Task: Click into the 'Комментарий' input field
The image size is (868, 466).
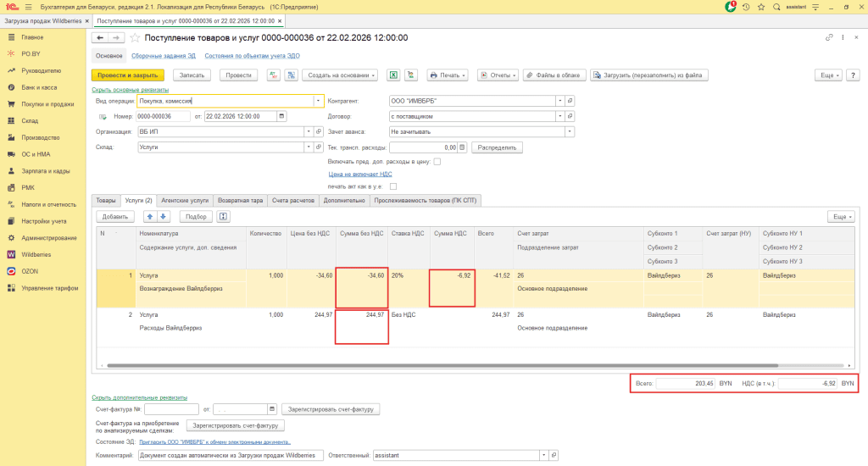Action: (230, 456)
